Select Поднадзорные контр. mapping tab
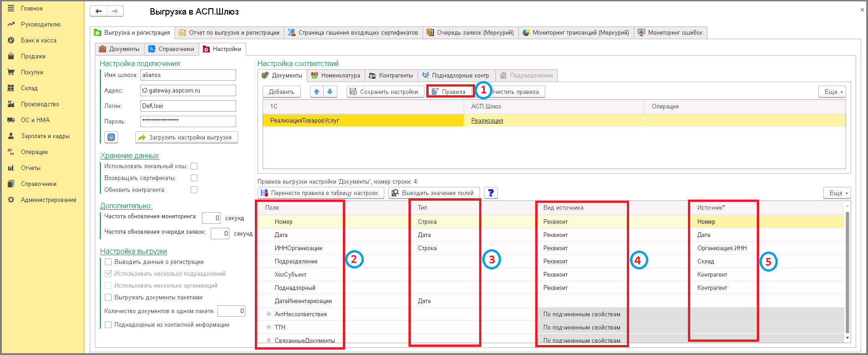 [456, 76]
